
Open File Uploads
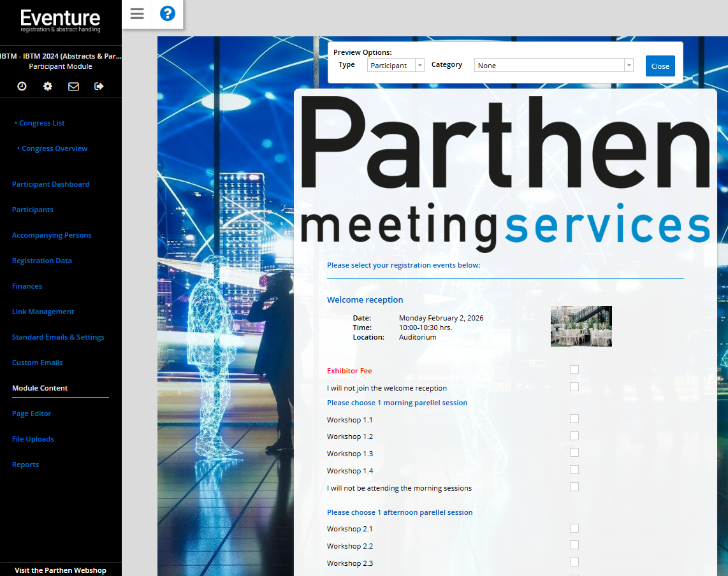click(x=33, y=439)
